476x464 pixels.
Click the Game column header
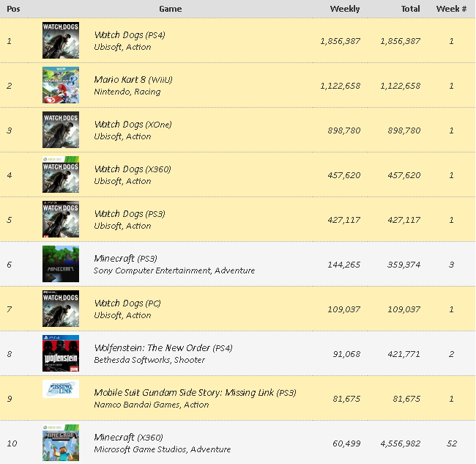171,9
